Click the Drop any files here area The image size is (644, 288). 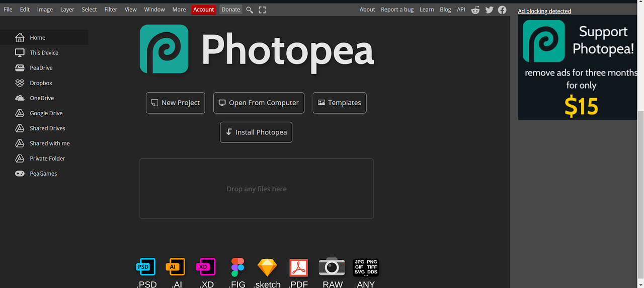(257, 189)
